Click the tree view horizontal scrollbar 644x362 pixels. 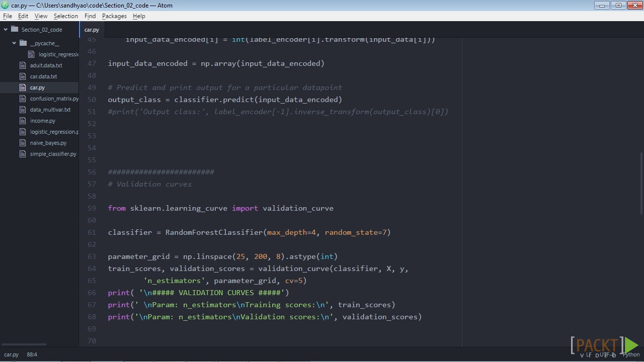coord(24,344)
